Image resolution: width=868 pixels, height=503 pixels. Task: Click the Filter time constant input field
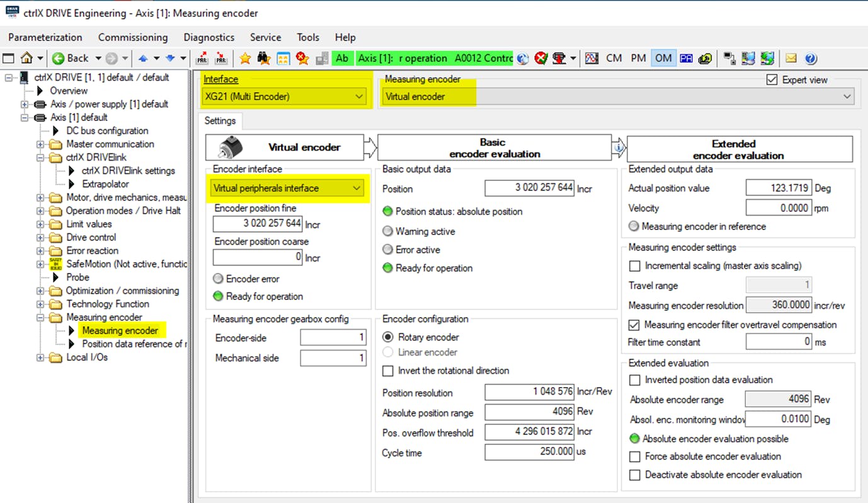(780, 342)
